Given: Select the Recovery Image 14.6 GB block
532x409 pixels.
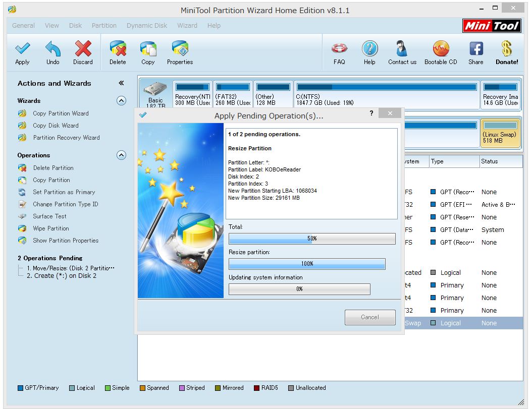Looking at the screenshot, I should (500, 94).
